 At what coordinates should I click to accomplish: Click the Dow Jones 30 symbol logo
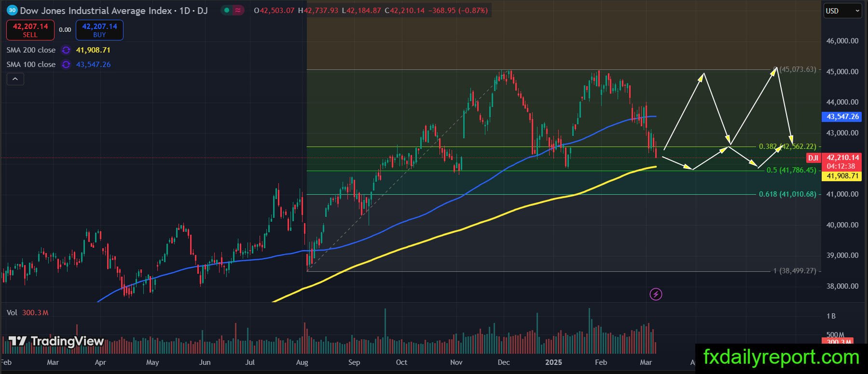[x=12, y=10]
